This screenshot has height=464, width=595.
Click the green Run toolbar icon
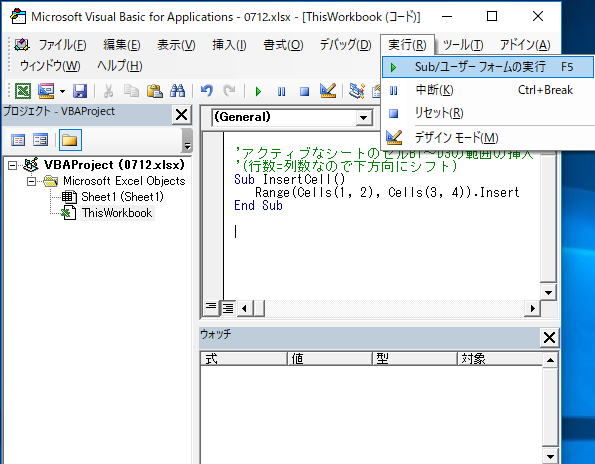click(x=258, y=91)
